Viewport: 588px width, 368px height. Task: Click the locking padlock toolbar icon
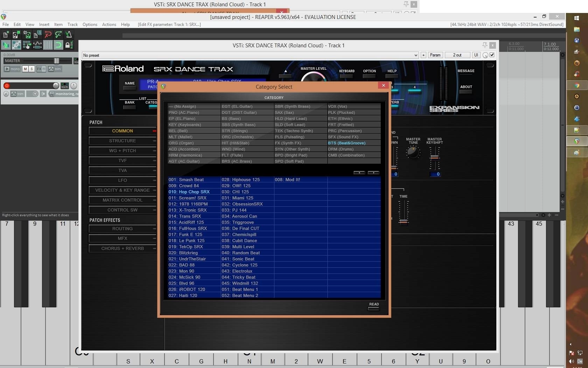(69, 45)
